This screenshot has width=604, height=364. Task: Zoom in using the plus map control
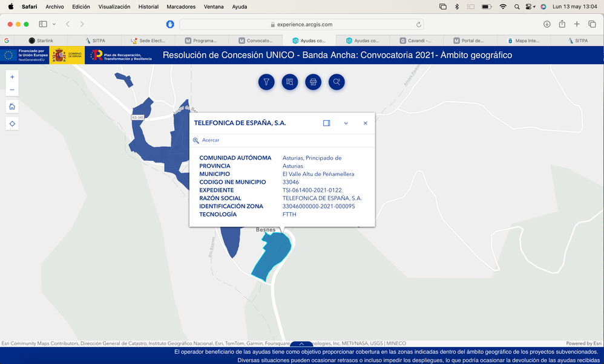11,77
